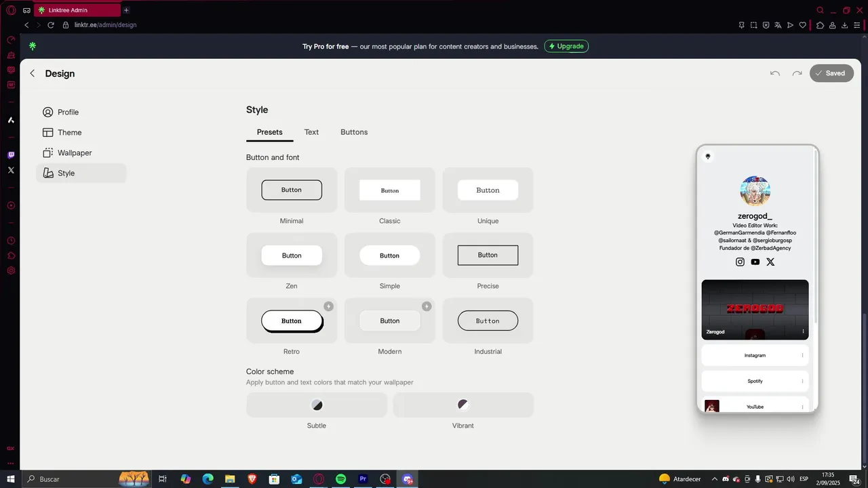The width and height of the screenshot is (868, 488).
Task: Choose Industrial button preset
Action: coord(488,321)
